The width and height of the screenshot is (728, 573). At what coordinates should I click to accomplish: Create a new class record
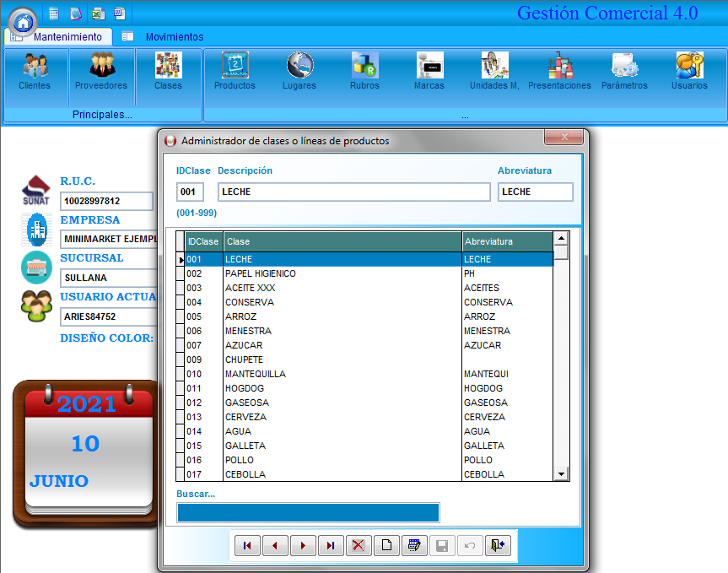click(386, 545)
